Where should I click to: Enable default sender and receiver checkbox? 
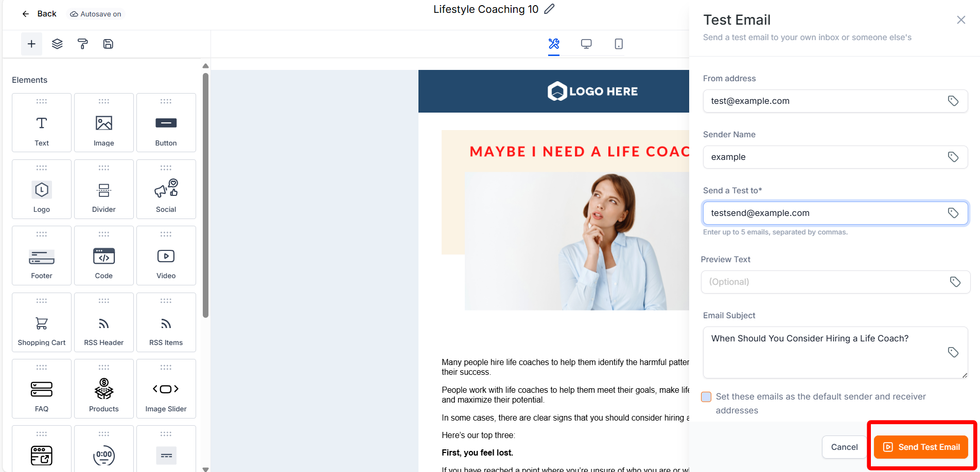point(706,397)
